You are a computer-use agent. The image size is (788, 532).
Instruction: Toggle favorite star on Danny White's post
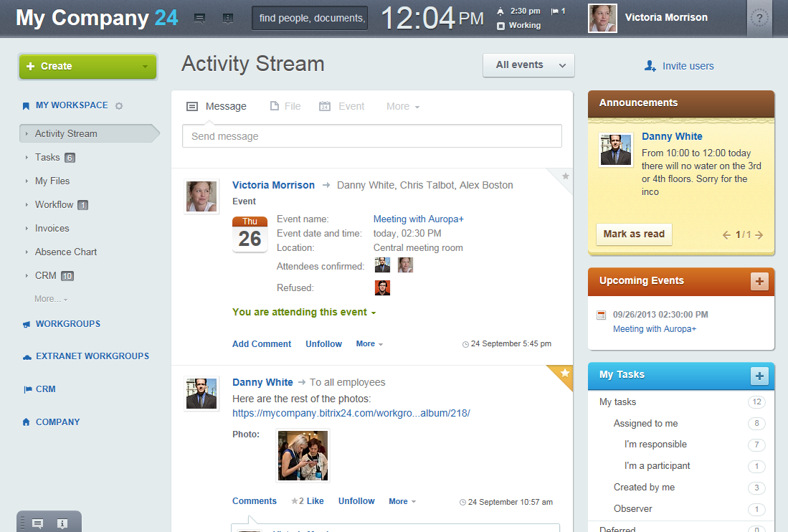(564, 373)
